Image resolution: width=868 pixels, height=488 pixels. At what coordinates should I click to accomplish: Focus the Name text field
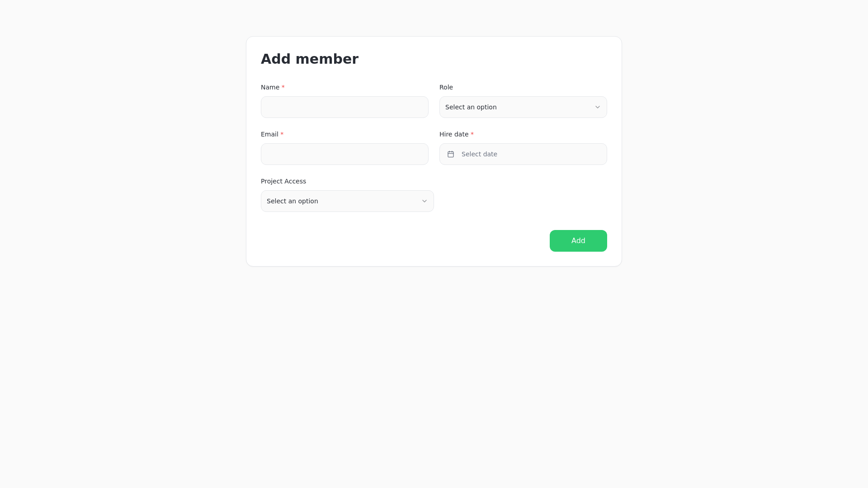coord(344,107)
